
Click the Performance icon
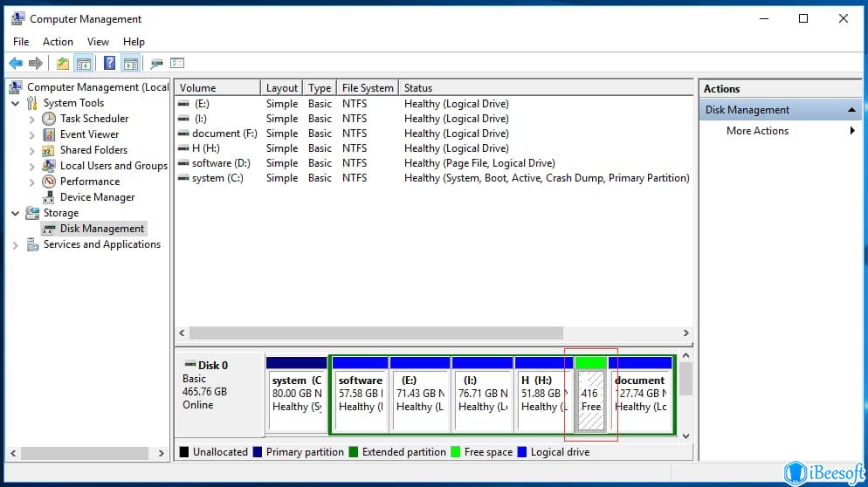coord(49,182)
